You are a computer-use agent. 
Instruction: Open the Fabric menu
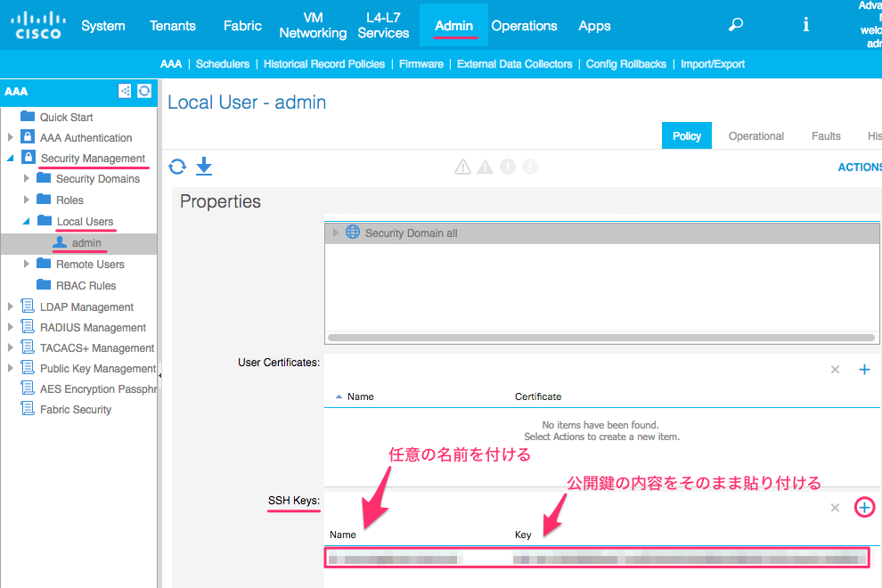coord(242,26)
